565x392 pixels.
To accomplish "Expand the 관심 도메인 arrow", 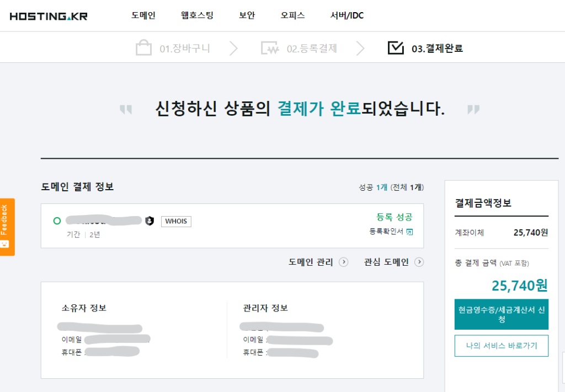I will (x=419, y=262).
